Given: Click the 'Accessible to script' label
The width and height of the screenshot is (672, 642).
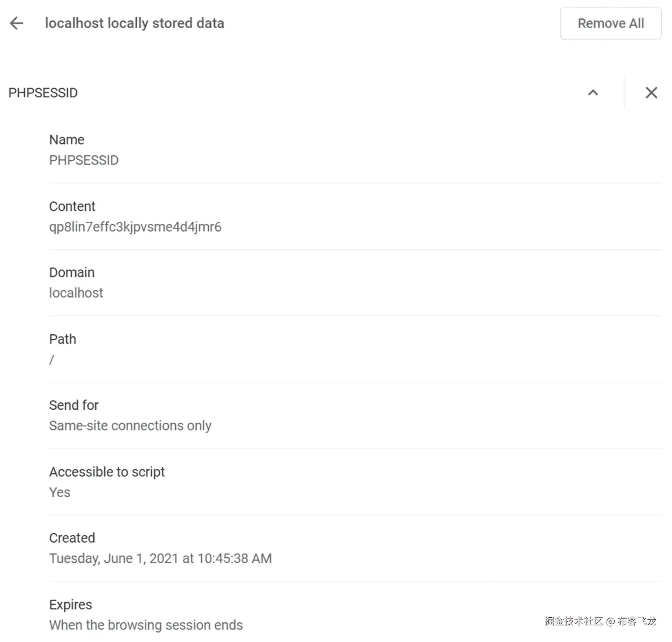Looking at the screenshot, I should pyautogui.click(x=107, y=472).
